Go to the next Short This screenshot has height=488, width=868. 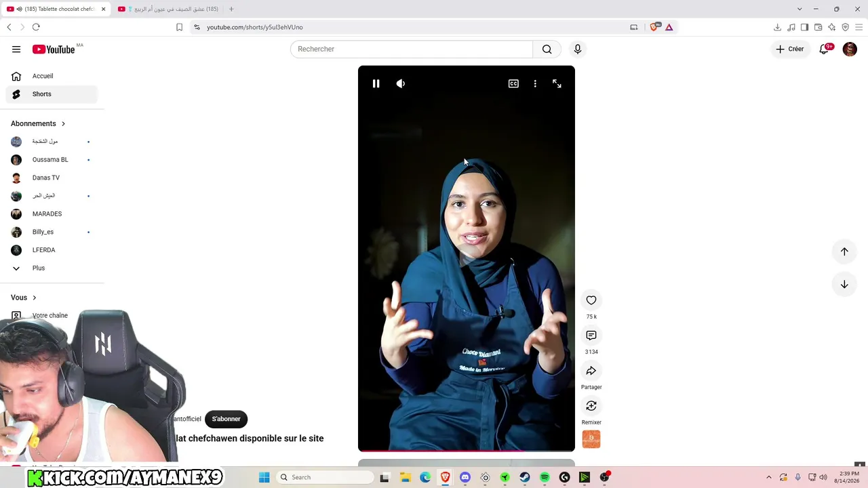[844, 284]
